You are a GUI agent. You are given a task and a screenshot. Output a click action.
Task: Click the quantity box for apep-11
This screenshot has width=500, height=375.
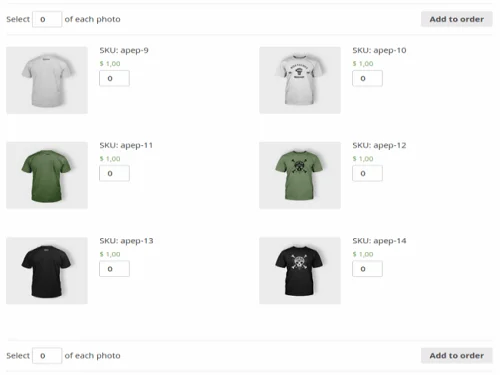(x=114, y=173)
